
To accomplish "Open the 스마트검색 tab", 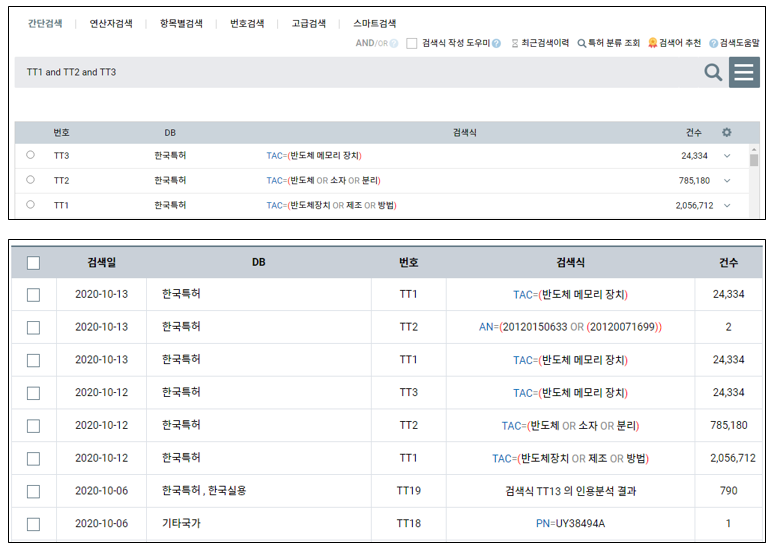I will (374, 23).
